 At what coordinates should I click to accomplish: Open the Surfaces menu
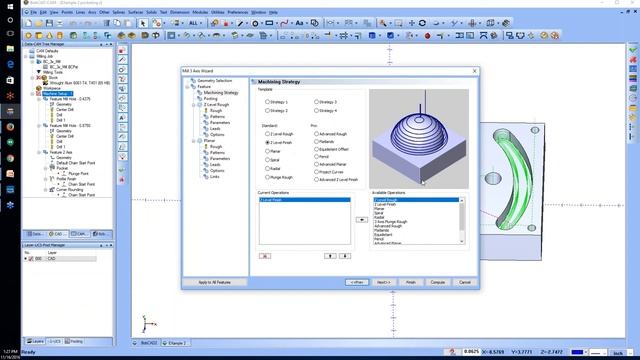(x=136, y=12)
